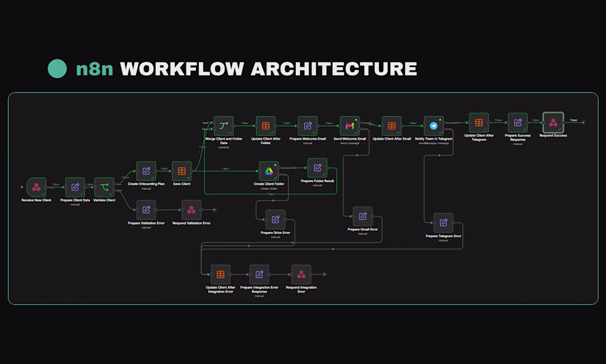Select the Update Client After Email node
The width and height of the screenshot is (606, 364).
pyautogui.click(x=392, y=126)
